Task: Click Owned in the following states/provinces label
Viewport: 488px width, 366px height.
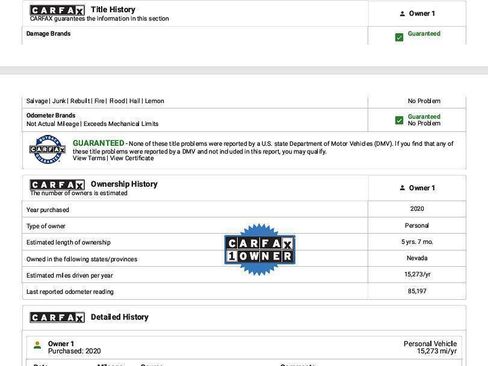Action: pyautogui.click(x=82, y=259)
